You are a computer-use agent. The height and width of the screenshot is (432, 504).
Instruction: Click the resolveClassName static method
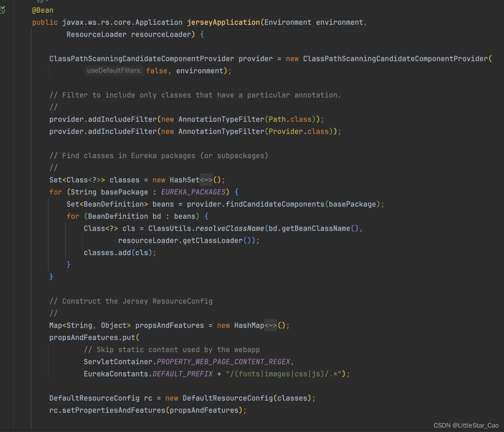pyautogui.click(x=230, y=229)
